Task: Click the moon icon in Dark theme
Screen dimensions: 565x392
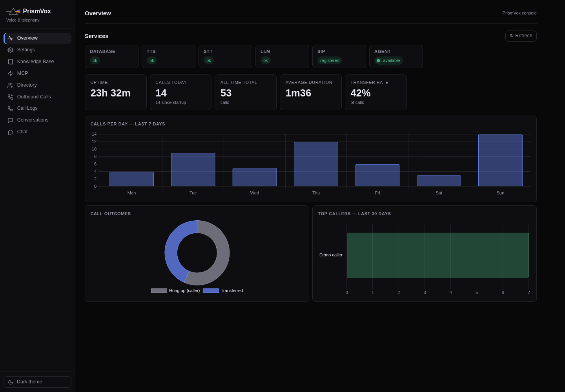Action: coord(11,382)
